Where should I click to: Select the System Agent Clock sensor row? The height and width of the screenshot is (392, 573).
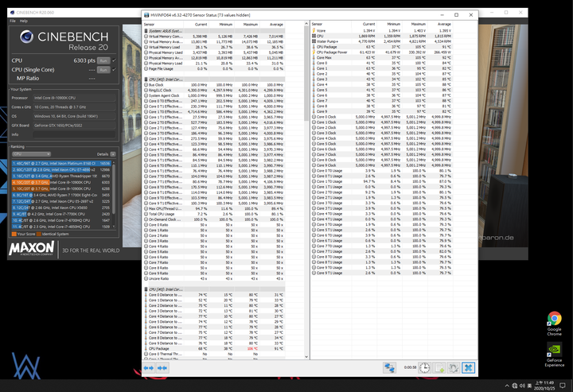coord(214,95)
